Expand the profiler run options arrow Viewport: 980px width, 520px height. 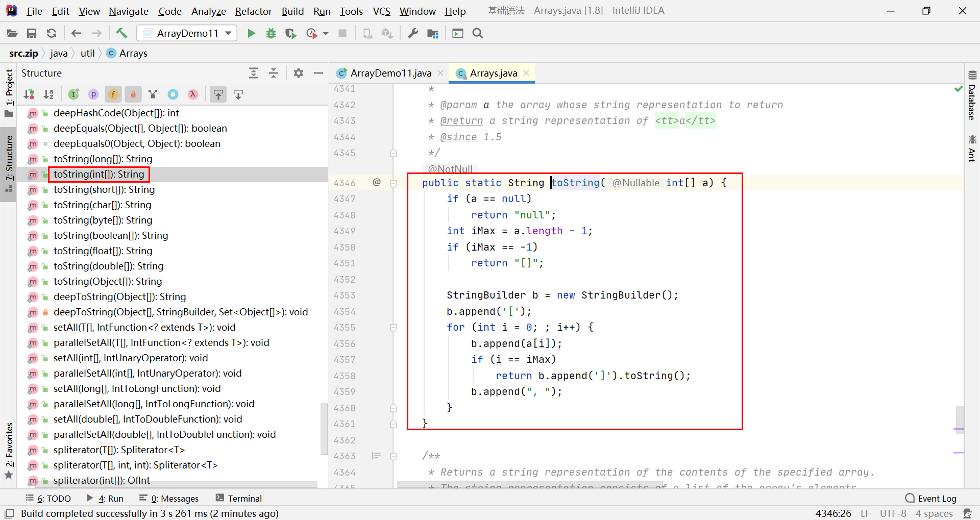(326, 34)
